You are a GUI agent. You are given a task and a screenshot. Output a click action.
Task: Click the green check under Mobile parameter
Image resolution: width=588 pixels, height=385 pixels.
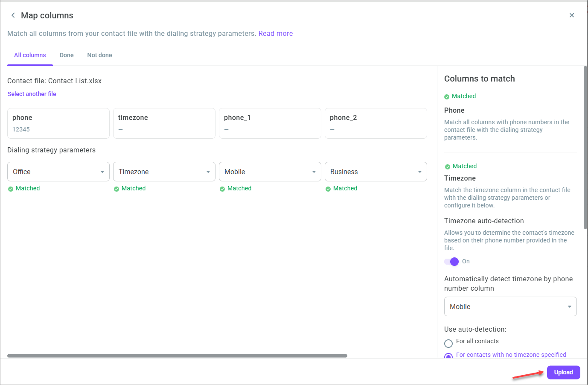[x=222, y=189]
